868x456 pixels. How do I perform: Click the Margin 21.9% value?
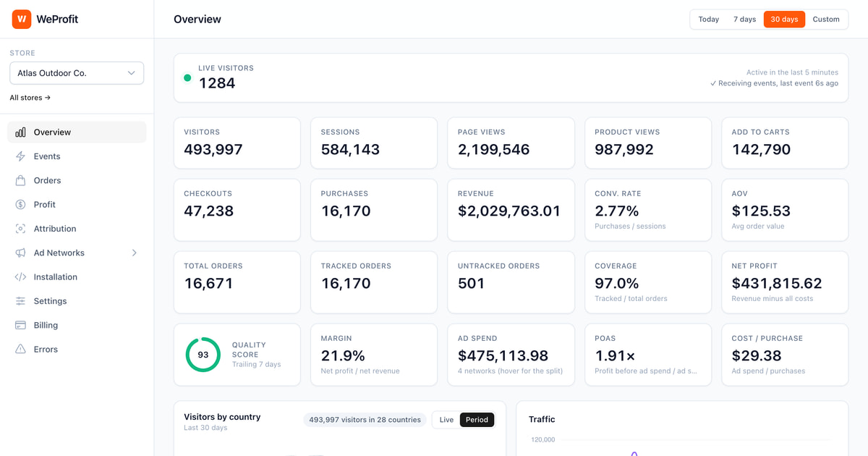coord(343,356)
